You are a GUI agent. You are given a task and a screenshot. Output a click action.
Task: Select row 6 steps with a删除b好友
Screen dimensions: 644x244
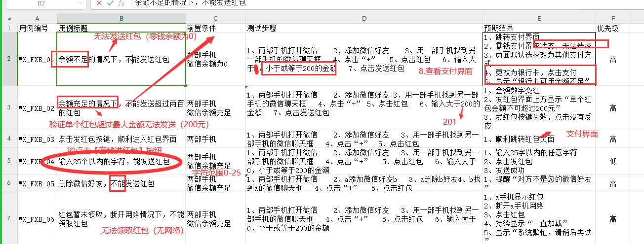point(364,183)
